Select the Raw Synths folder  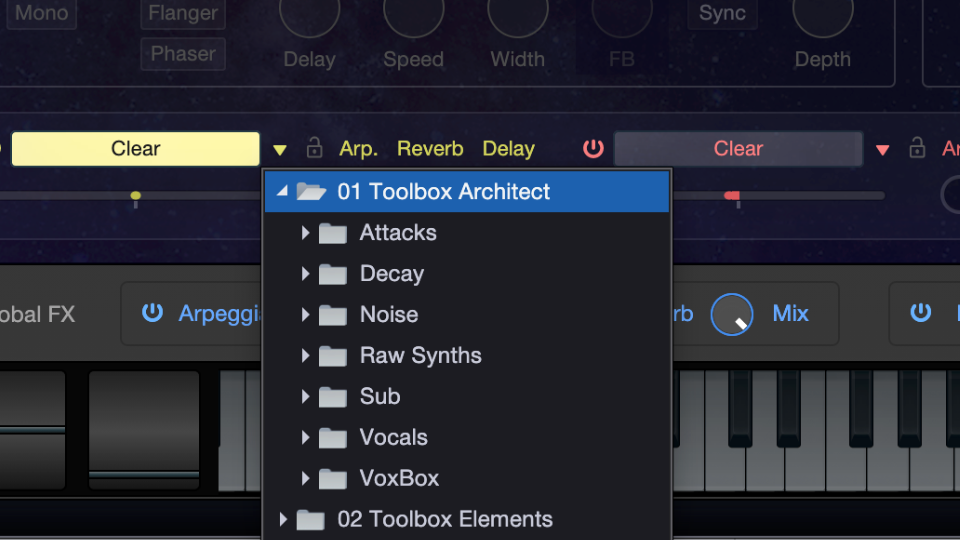[420, 356]
